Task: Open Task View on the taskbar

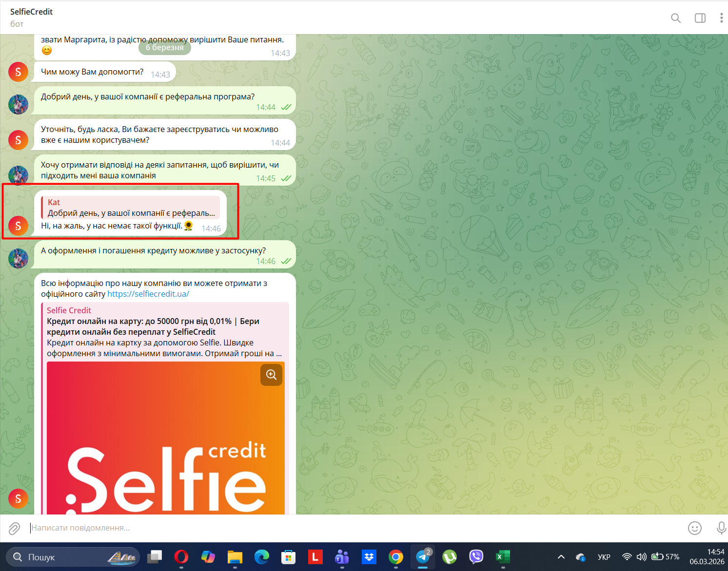Action: [x=155, y=556]
